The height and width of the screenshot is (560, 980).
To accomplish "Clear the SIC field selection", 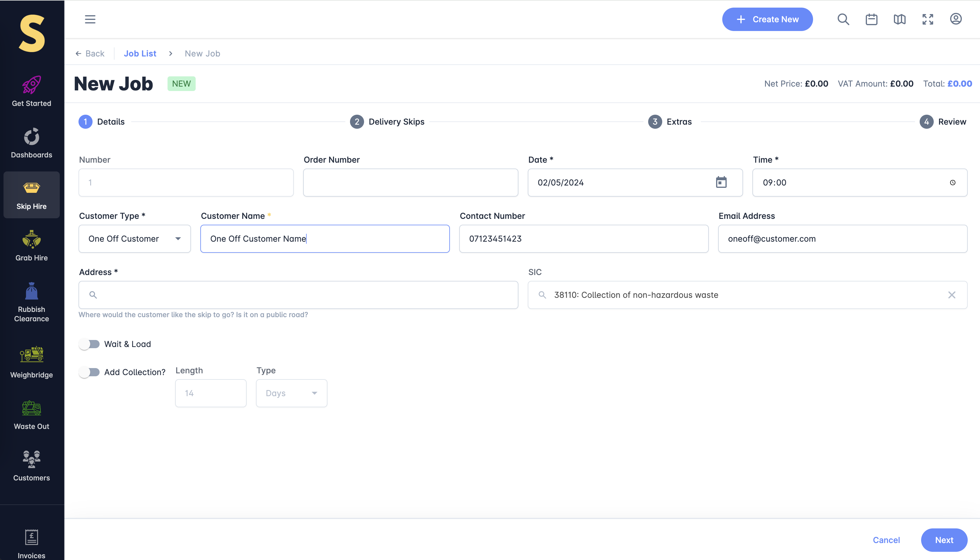I will point(952,295).
